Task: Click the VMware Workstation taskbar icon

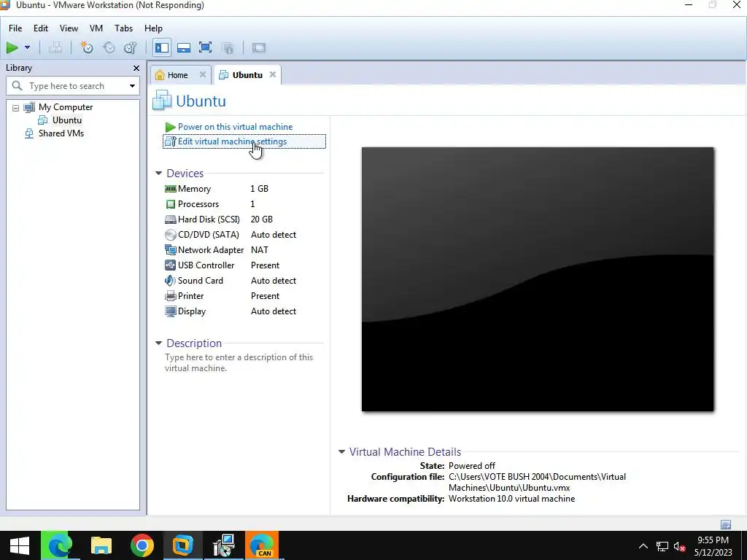Action: [x=183, y=545]
